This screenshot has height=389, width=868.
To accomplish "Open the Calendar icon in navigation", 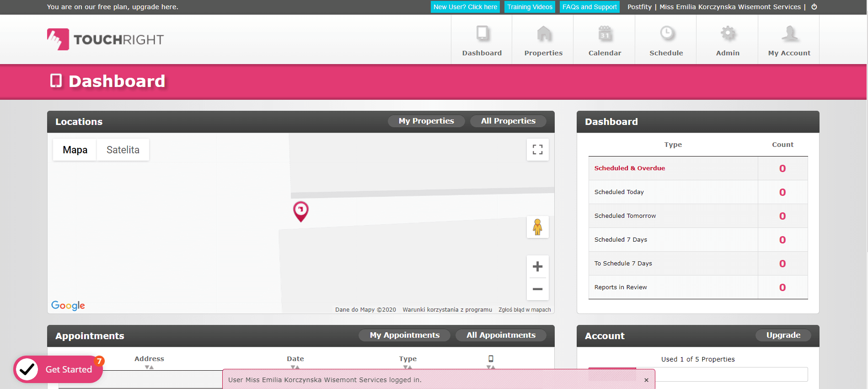I will (605, 34).
